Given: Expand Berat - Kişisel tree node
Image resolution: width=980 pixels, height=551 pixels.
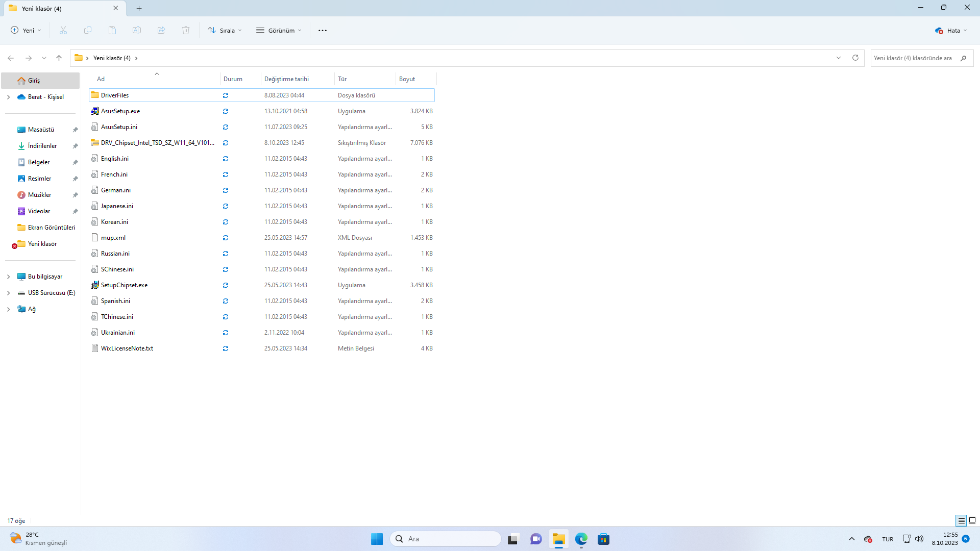Looking at the screenshot, I should (8, 97).
